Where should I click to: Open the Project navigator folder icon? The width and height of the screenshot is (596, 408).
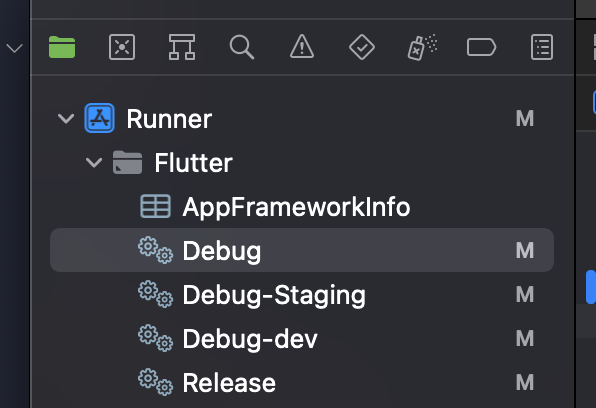point(62,47)
